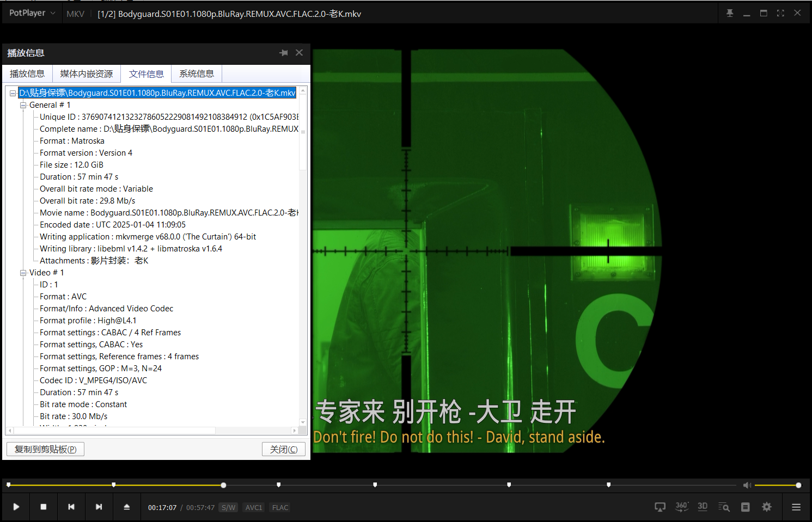Select 'Format settings, GOP : M=3, N=24' row

101,369
